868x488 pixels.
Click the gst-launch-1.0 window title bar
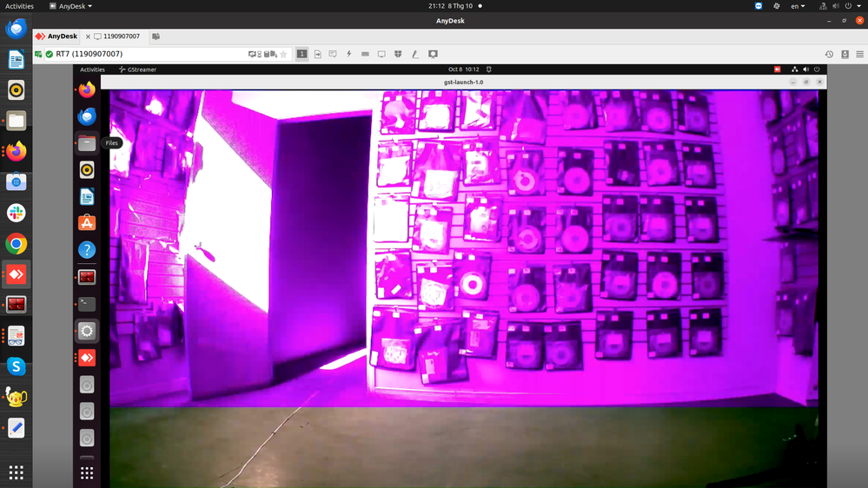[463, 82]
